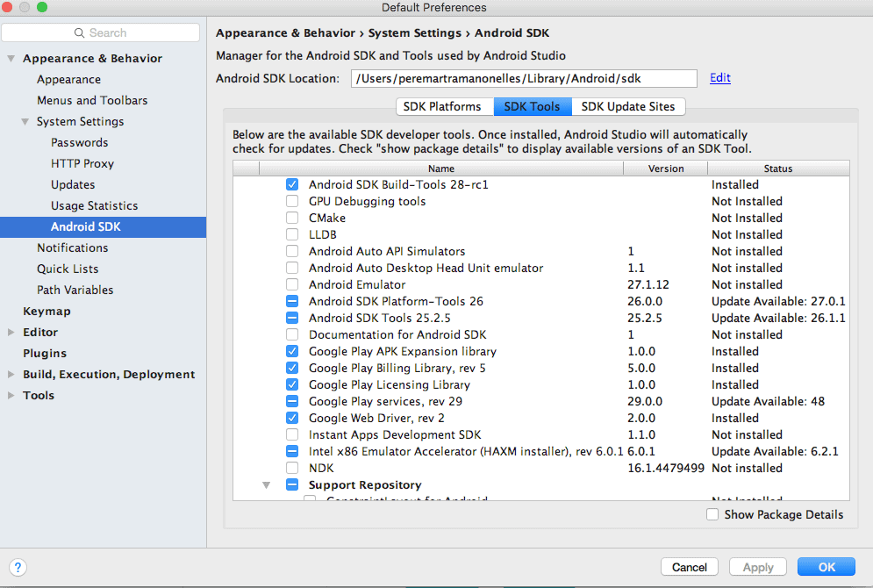Open the Keymap settings
The height and width of the screenshot is (588, 873).
click(x=47, y=312)
